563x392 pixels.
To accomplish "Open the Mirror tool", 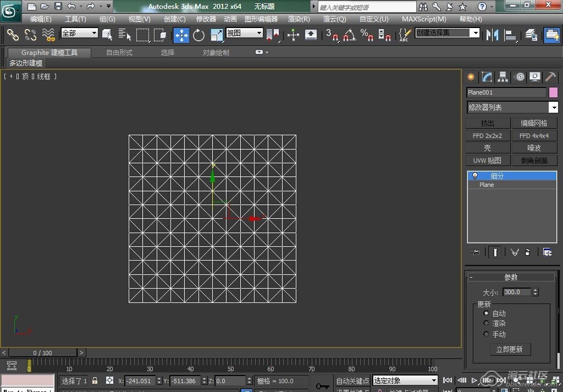I will (x=492, y=35).
